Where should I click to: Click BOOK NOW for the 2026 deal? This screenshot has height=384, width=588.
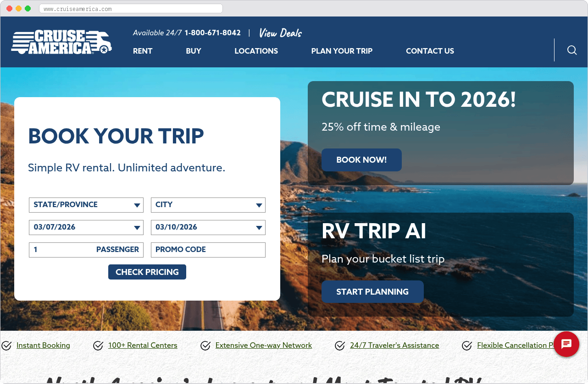[x=361, y=160]
